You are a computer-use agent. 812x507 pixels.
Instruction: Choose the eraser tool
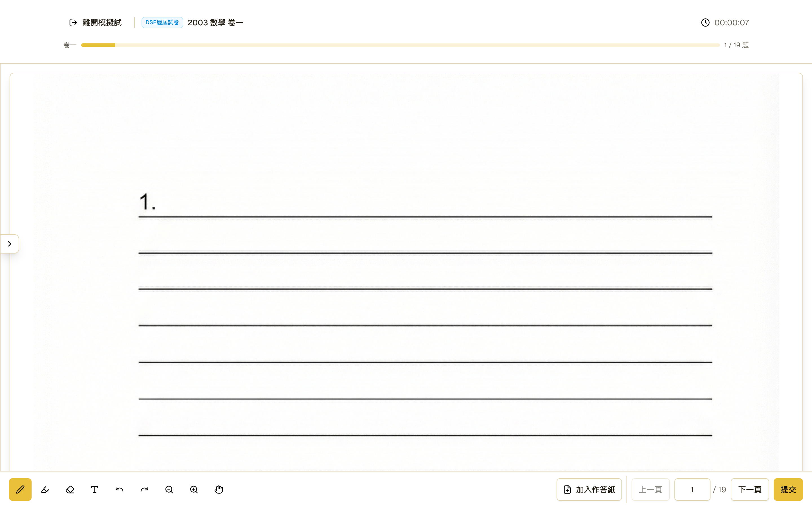(70, 489)
